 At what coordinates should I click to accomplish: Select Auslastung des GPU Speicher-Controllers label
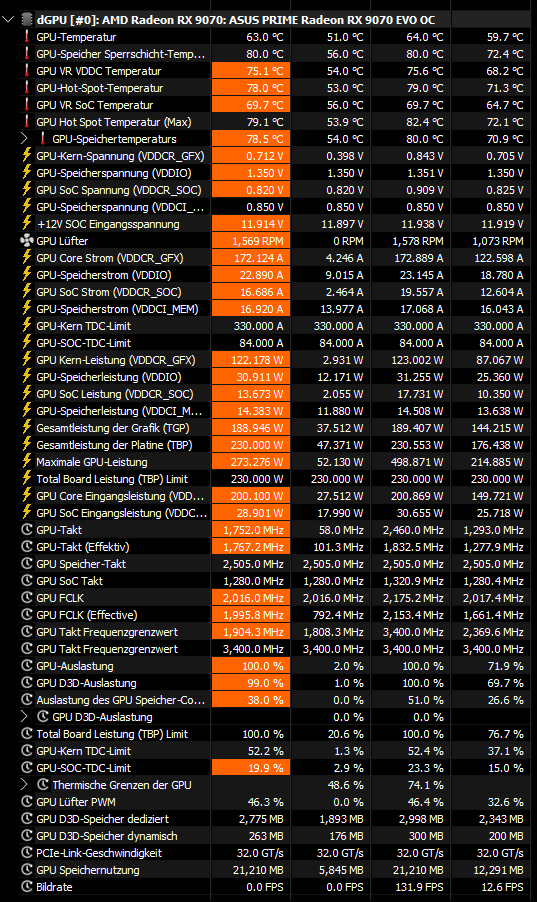pyautogui.click(x=120, y=700)
